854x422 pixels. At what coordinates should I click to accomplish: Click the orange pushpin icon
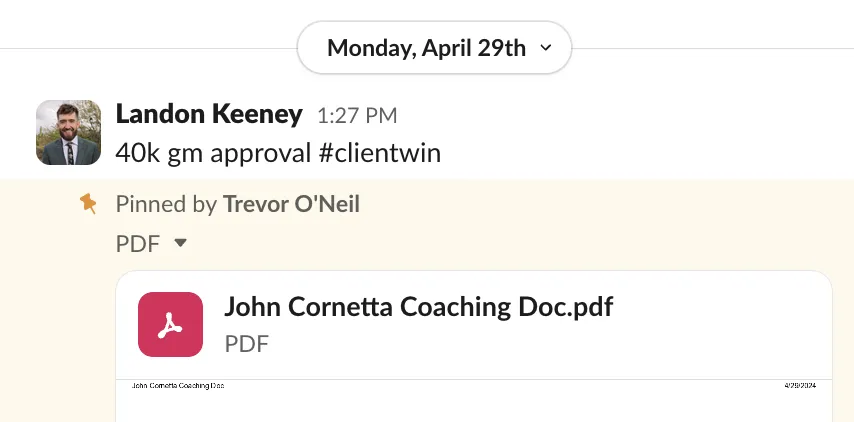pyautogui.click(x=89, y=204)
